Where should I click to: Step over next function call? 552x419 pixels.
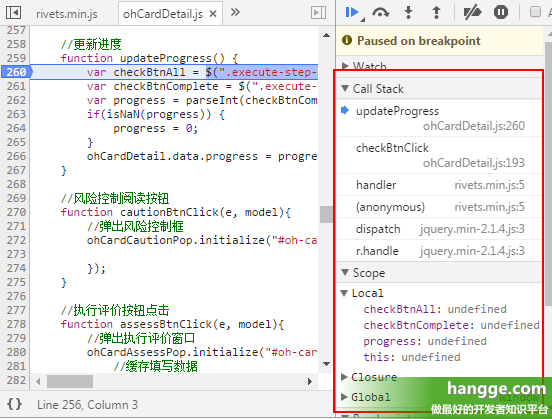point(381,13)
